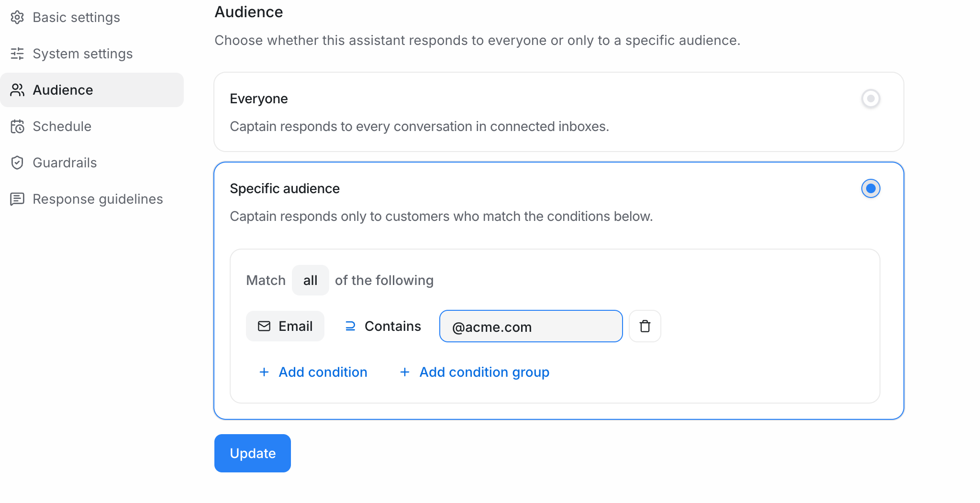
Task: Click the plus icon beside Add condition
Action: tap(264, 372)
